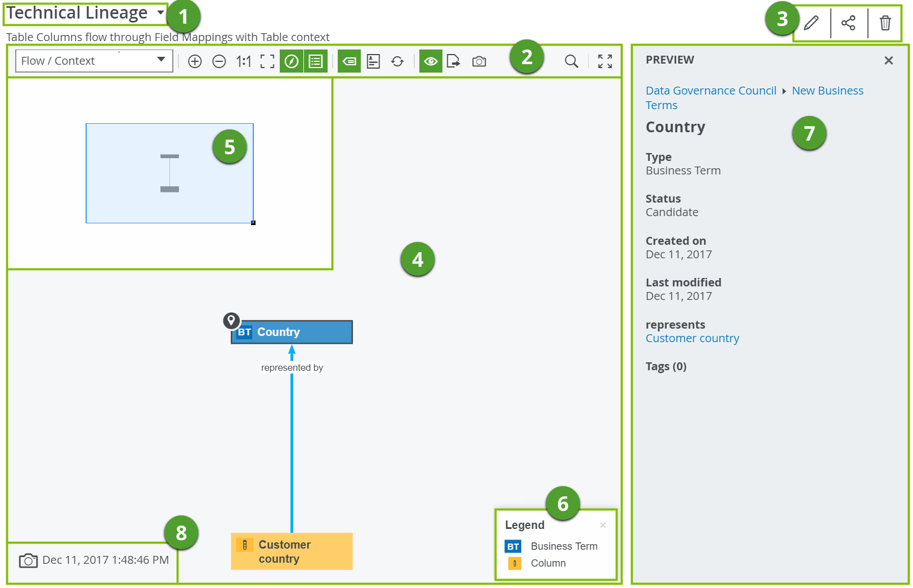Toggle the green eye preview button

click(x=431, y=61)
